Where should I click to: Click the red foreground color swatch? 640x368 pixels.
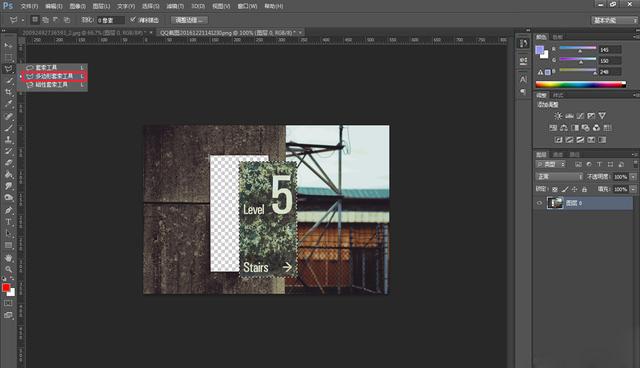6,288
